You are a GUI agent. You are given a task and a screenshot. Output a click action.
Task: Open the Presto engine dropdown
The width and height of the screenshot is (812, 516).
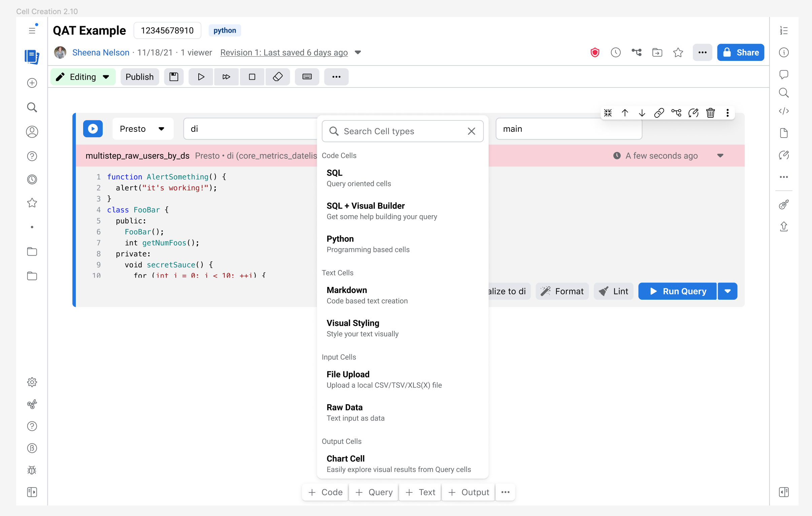(x=143, y=129)
